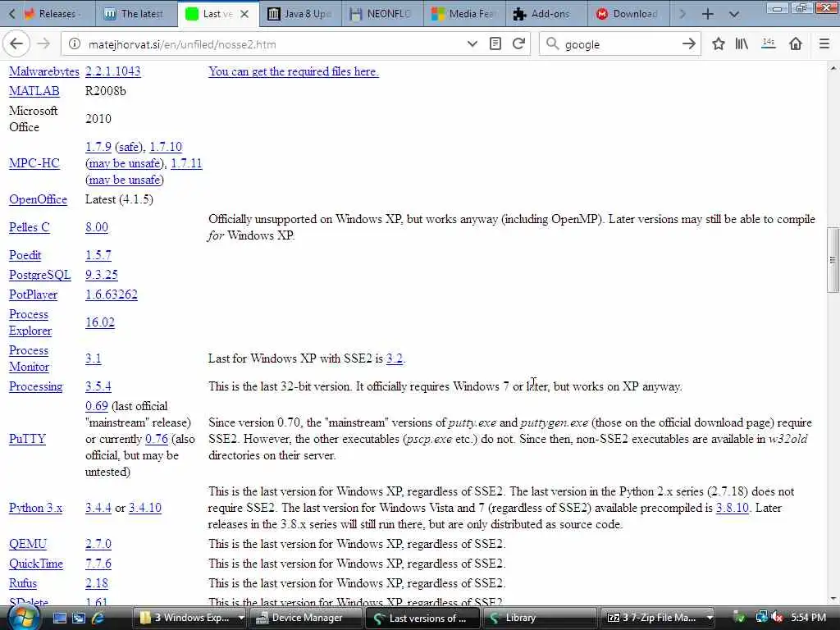Click 'You can get the required files here'
The image size is (840, 630).
pyautogui.click(x=294, y=71)
